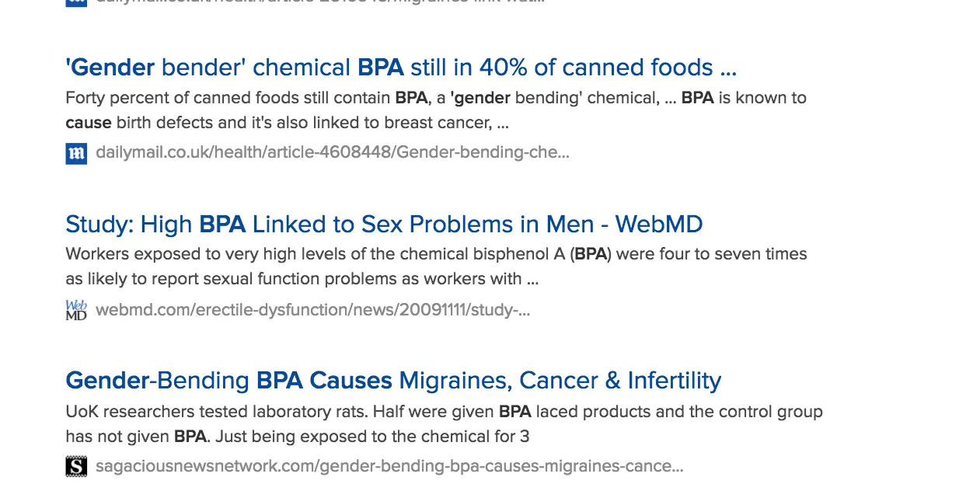Click the word 'WebMD' in the study title
This screenshot has width=980, height=491.
coord(658,225)
